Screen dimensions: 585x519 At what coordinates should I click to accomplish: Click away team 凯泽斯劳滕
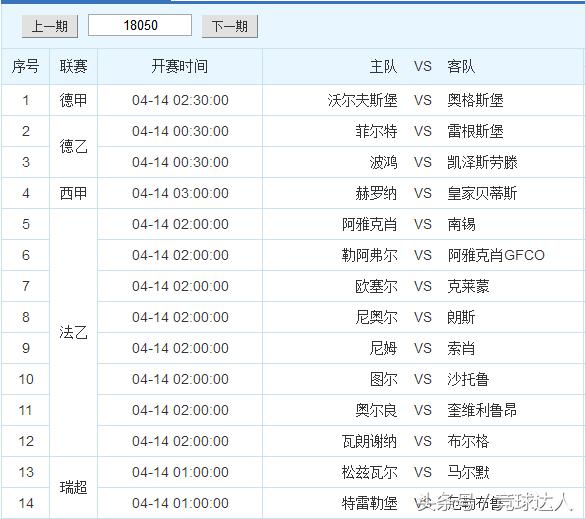[482, 162]
